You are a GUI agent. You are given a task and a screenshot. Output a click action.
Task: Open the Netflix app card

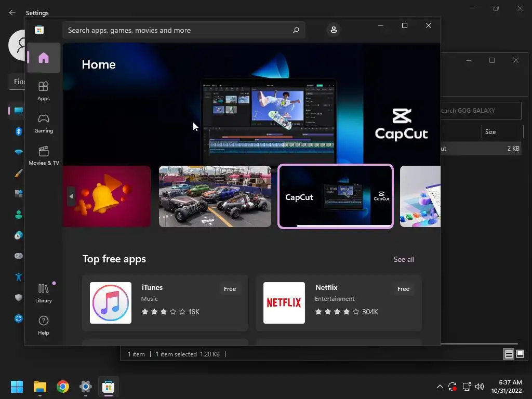pos(339,303)
